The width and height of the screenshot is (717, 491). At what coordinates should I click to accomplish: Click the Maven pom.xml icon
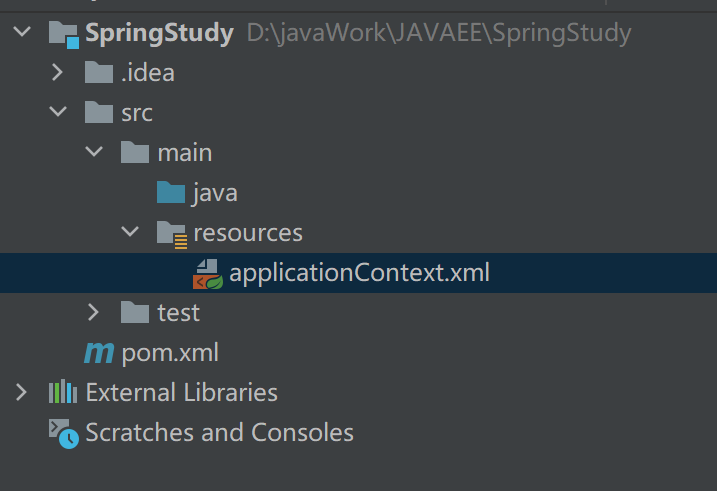[99, 353]
